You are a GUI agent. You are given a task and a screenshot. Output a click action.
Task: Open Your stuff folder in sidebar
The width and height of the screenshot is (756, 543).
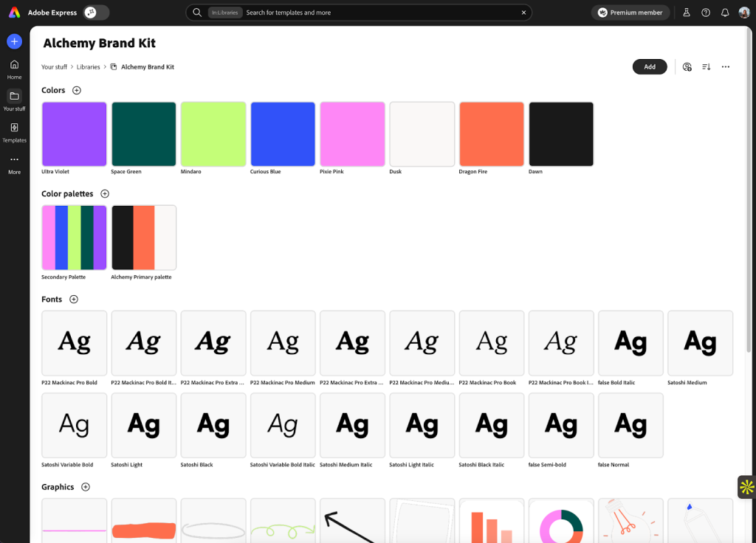(x=15, y=100)
